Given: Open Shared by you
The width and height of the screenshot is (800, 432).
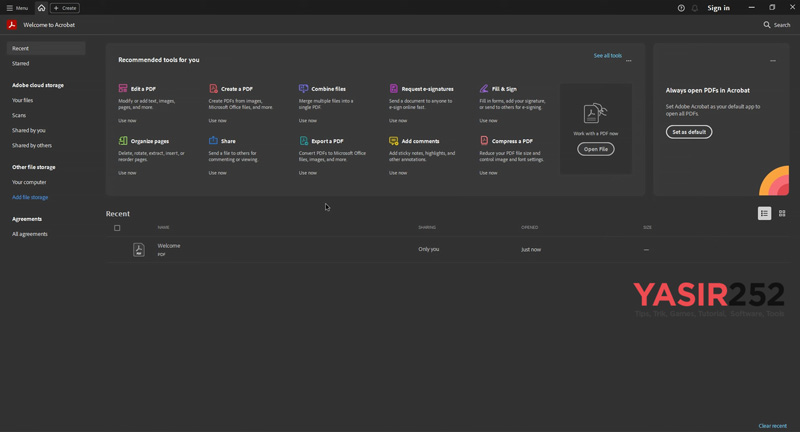Looking at the screenshot, I should pyautogui.click(x=29, y=131).
